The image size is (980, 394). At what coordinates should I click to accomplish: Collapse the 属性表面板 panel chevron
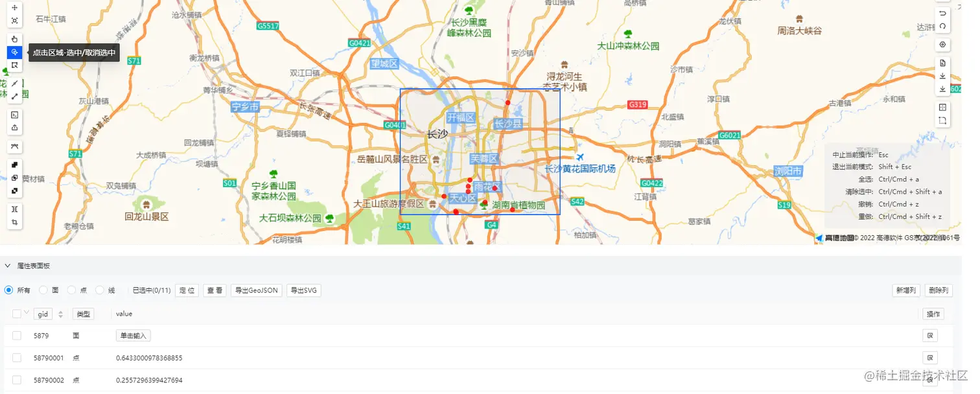tap(8, 266)
